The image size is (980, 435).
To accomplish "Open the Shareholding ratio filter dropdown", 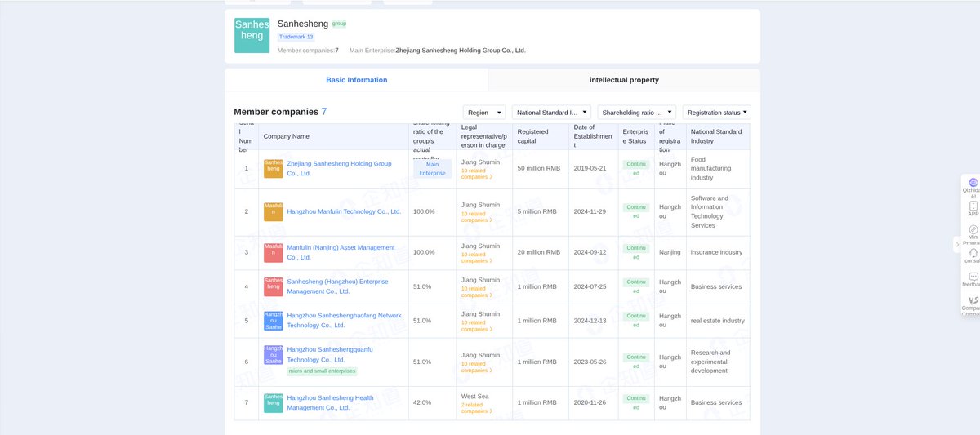I will [637, 113].
